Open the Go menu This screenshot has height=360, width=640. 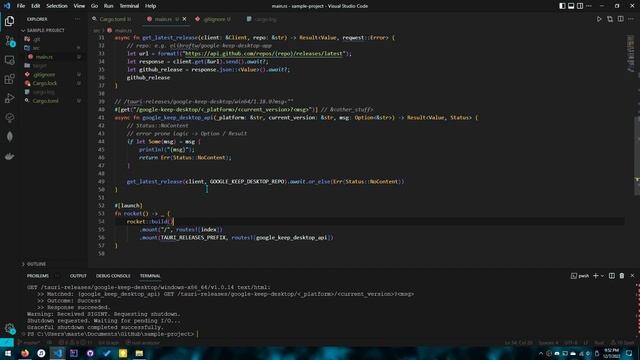pos(94,6)
